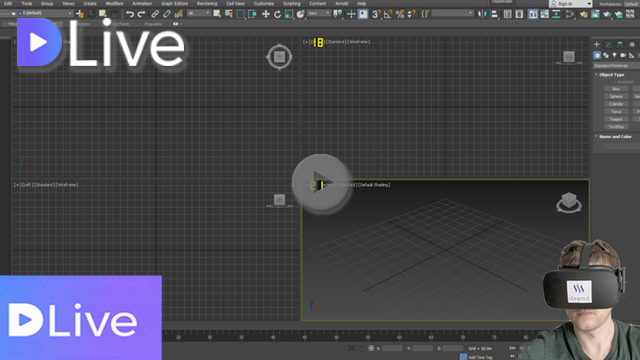
Task: Enable the AutoGrid checkbox
Action: point(615,82)
